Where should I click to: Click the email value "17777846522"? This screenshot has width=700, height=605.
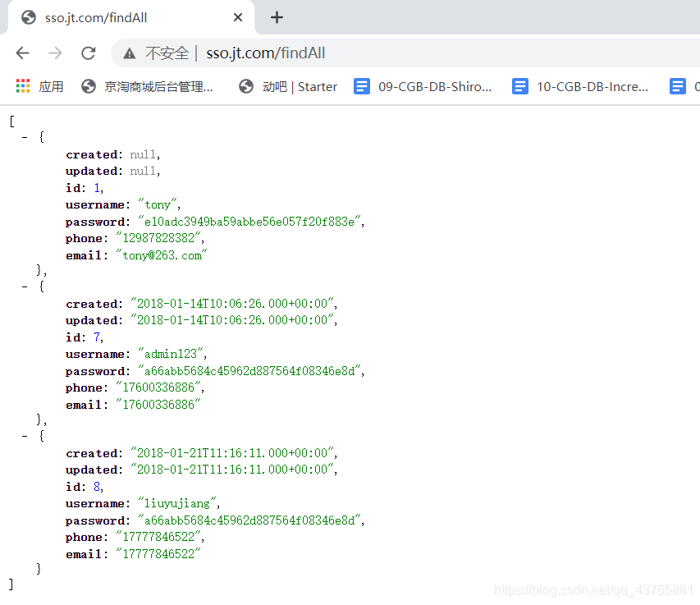(x=158, y=554)
